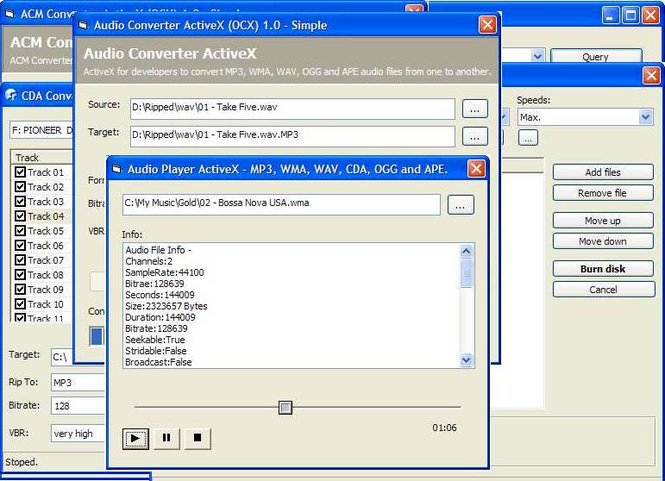Screen dimensions: 665x481
Task: Uncheck Track 01 checkbox
Action: click(x=20, y=172)
